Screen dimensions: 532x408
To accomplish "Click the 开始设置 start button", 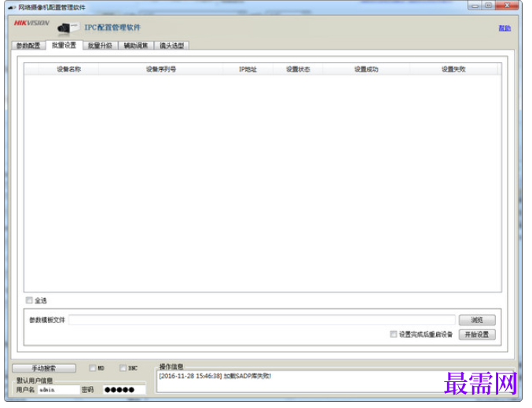I will tap(477, 334).
